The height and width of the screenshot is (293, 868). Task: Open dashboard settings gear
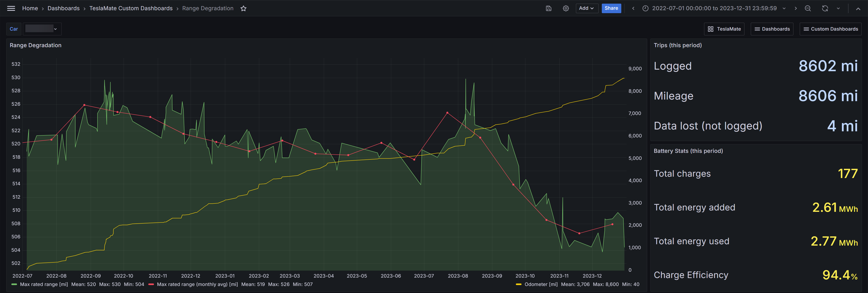566,8
